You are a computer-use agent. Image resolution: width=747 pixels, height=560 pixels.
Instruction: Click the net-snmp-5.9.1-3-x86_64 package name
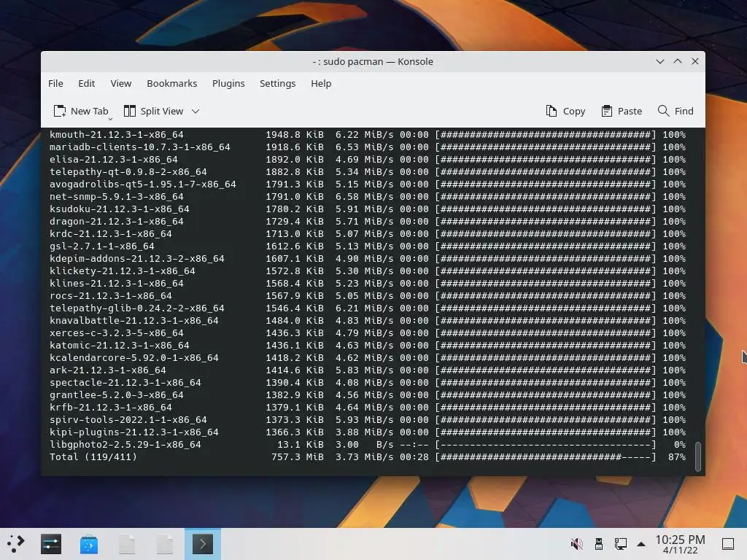click(x=116, y=197)
